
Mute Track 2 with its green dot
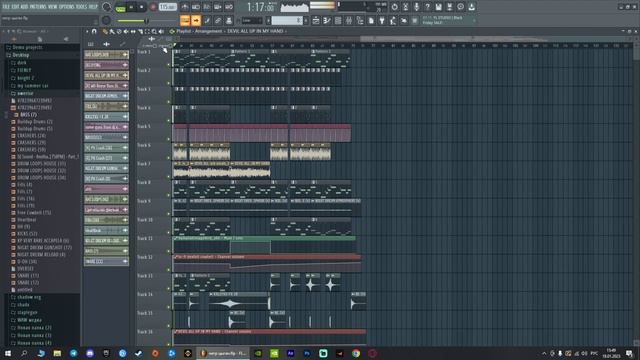click(168, 83)
